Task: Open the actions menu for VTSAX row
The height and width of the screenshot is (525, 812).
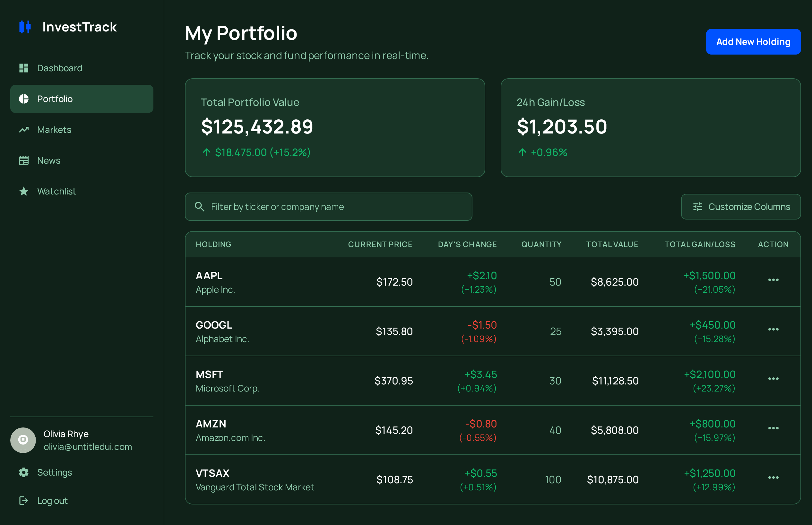Action: [x=773, y=478]
